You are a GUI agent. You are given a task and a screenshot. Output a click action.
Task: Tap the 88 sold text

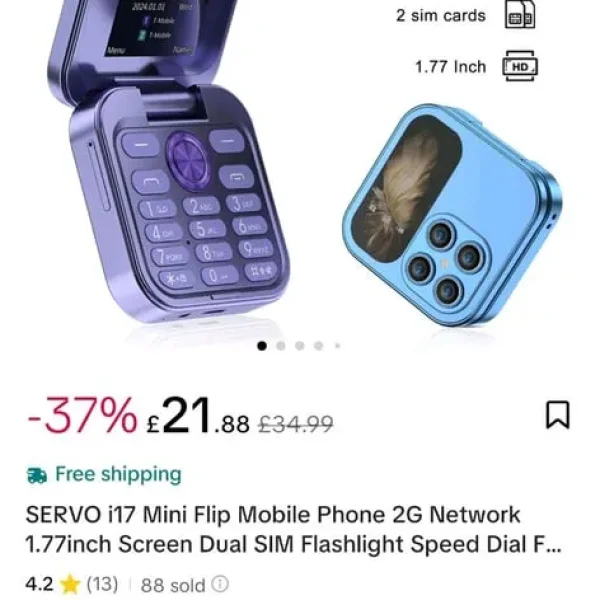[x=172, y=583]
